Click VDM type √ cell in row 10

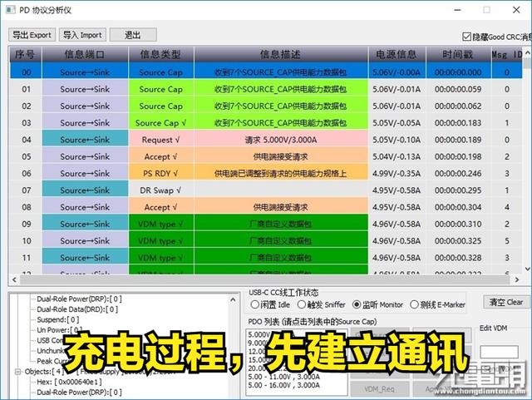pos(161,240)
